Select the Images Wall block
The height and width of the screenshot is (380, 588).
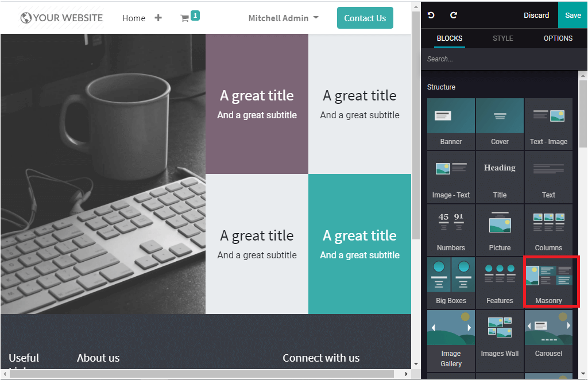[x=500, y=340]
